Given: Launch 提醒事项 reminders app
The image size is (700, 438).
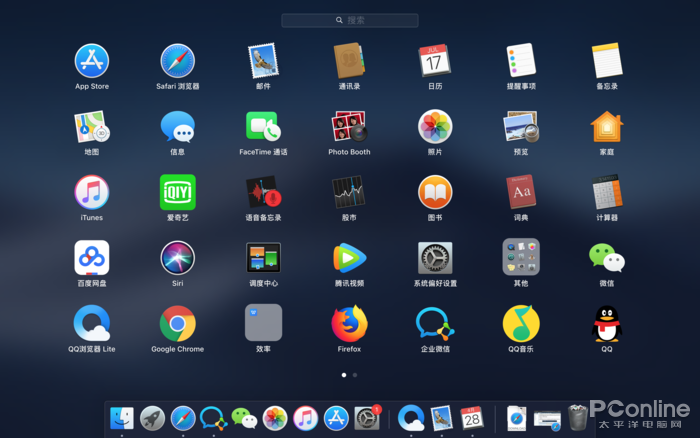Looking at the screenshot, I should tap(521, 61).
